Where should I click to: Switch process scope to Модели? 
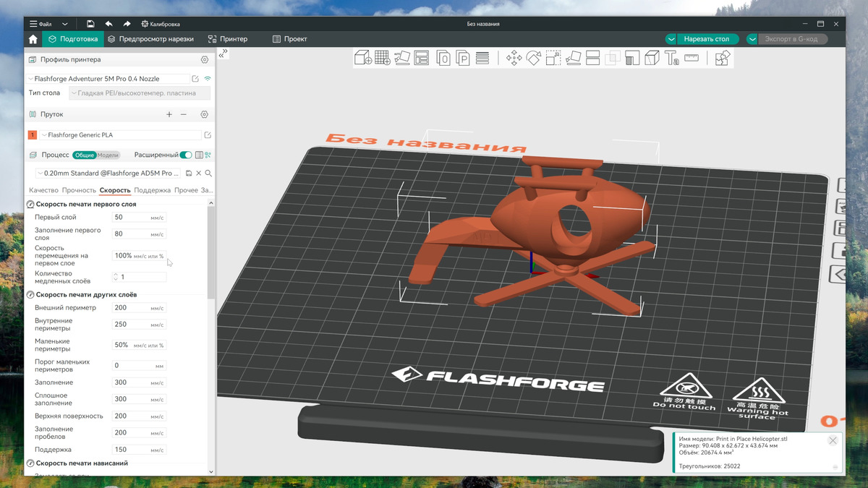coord(108,155)
